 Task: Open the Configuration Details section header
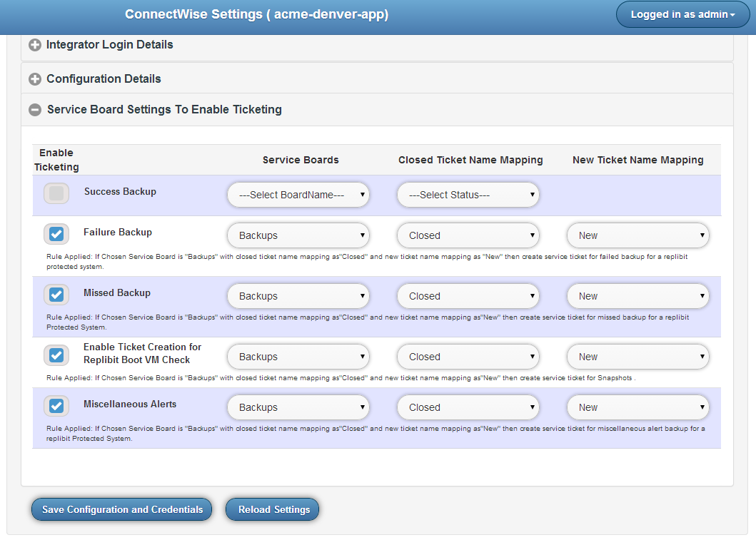(x=377, y=79)
